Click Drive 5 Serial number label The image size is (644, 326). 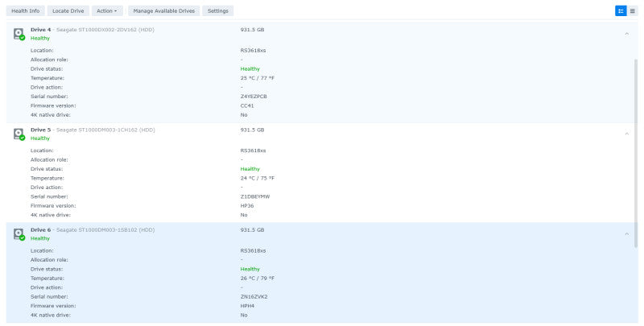[x=49, y=196]
